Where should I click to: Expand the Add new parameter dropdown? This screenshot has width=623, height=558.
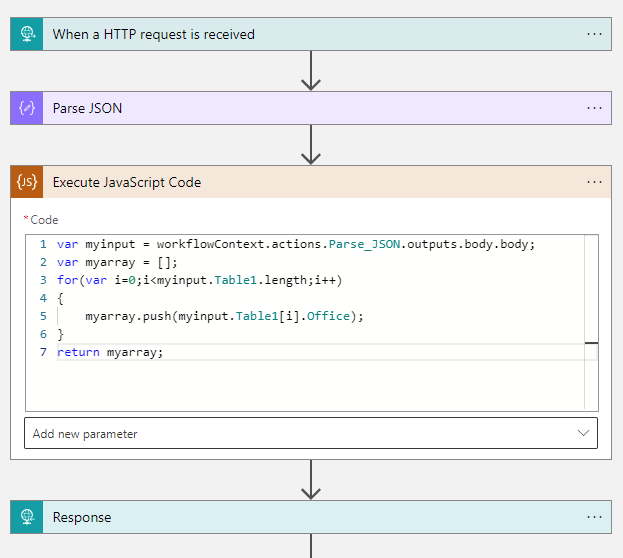(583, 433)
